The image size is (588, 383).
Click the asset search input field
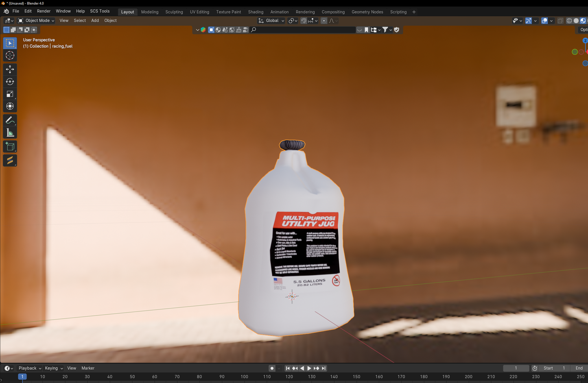coord(303,30)
